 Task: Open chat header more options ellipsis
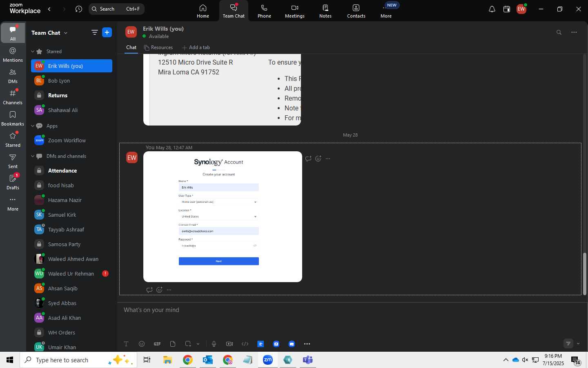[574, 32]
